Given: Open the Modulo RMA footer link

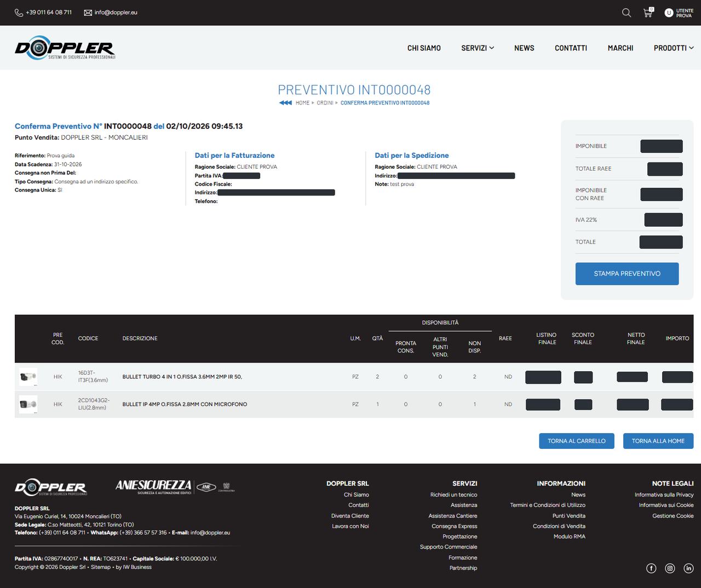Looking at the screenshot, I should coord(570,537).
